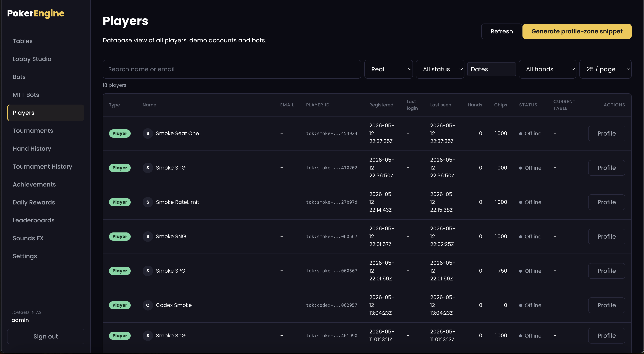644x354 pixels.
Task: Sort by the Type column header
Action: [x=114, y=105]
